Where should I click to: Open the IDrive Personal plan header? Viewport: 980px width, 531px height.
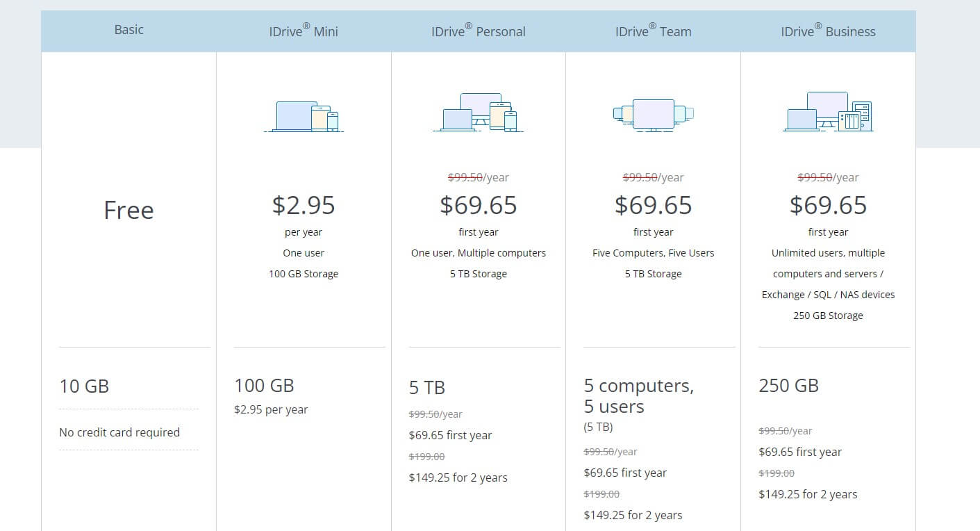pyautogui.click(x=479, y=31)
